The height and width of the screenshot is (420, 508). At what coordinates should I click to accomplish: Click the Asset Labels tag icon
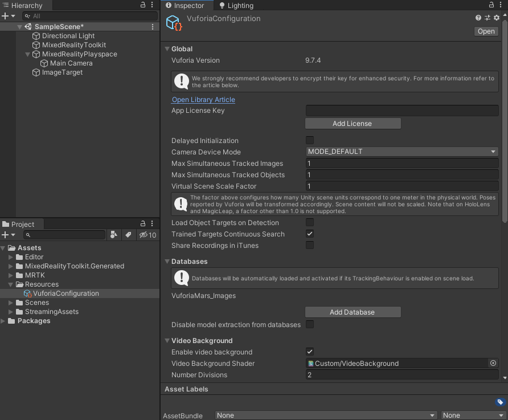500,402
